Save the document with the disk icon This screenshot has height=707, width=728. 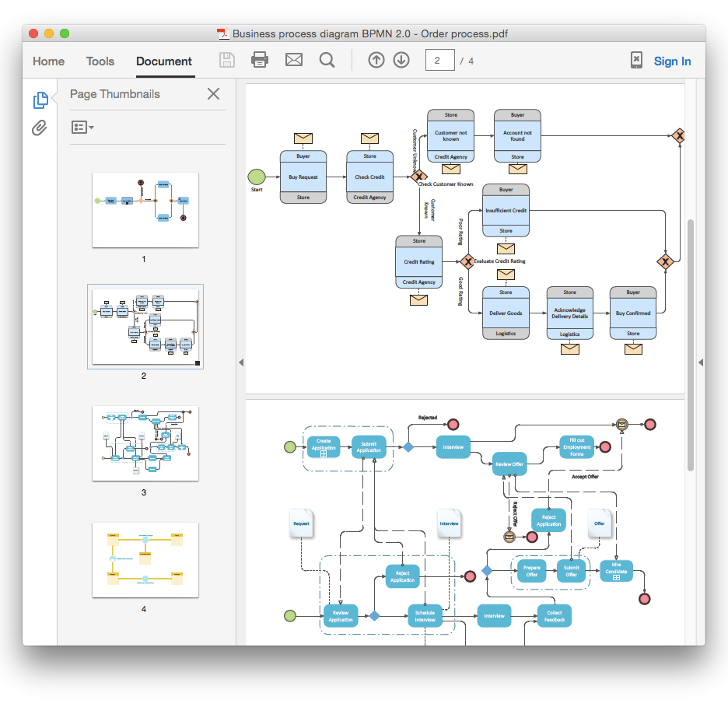[226, 61]
